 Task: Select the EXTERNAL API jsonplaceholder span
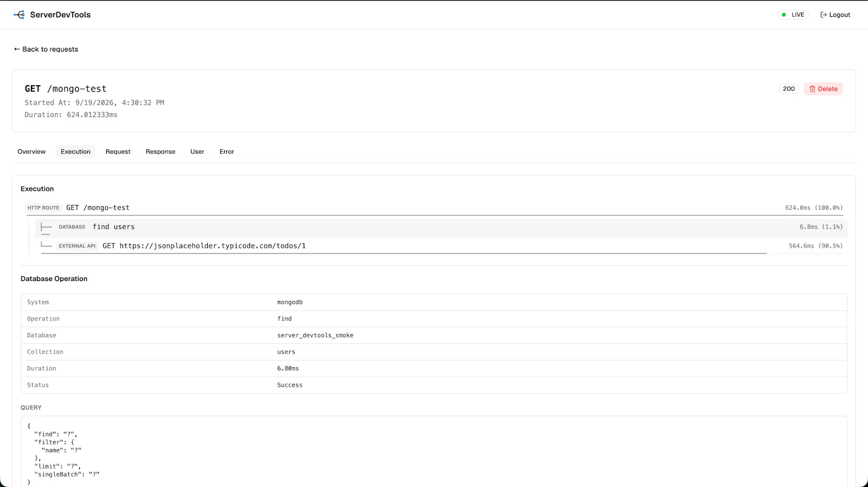[x=441, y=246]
